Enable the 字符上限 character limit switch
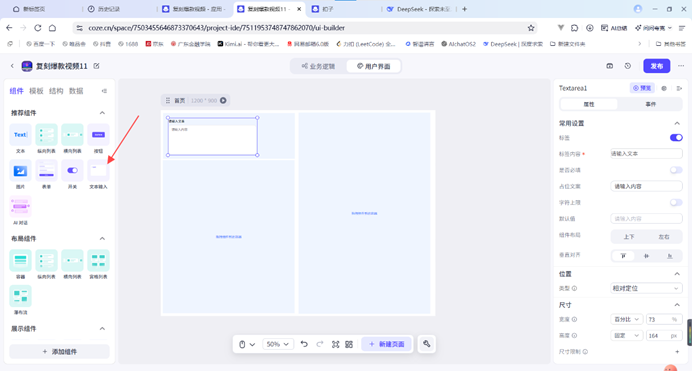 [676, 202]
